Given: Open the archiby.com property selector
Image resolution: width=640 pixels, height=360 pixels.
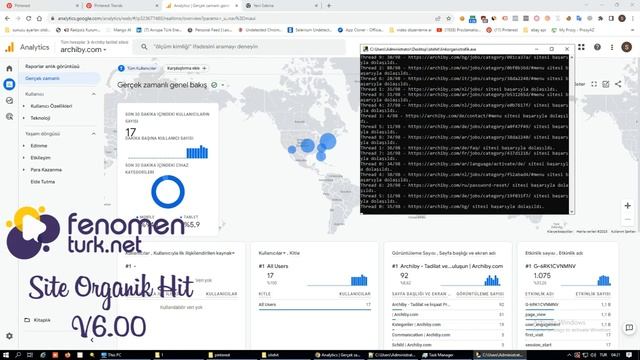Looking at the screenshot, I should (x=83, y=50).
